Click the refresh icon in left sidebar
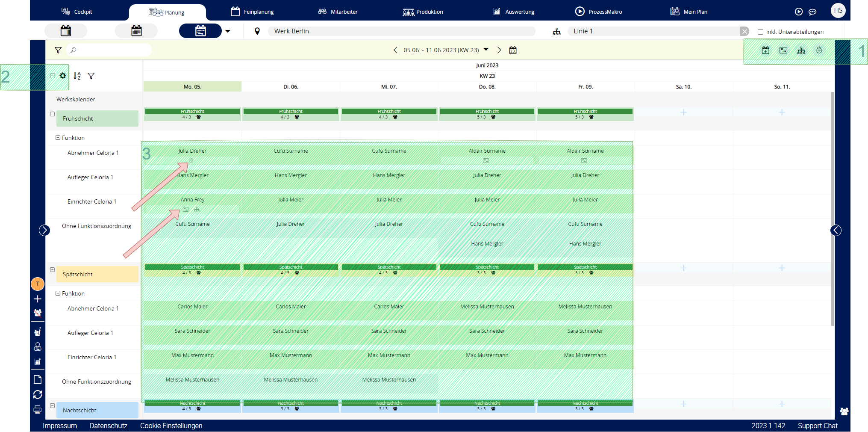The width and height of the screenshot is (868, 432). coord(38,394)
